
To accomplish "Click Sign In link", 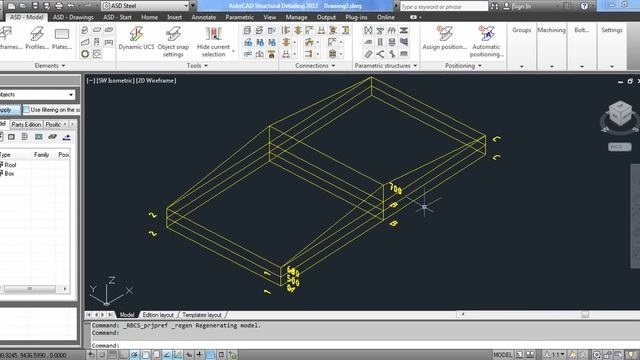I will pyautogui.click(x=521, y=6).
